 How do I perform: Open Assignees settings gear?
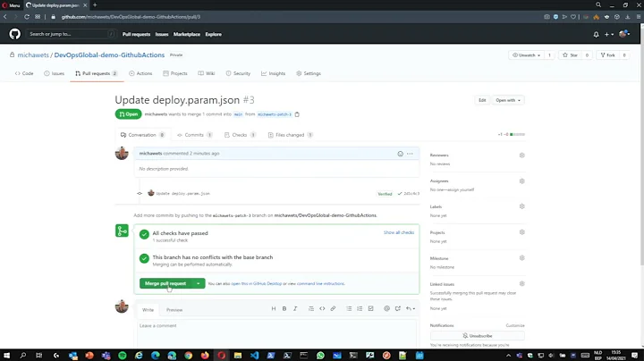[x=522, y=181]
